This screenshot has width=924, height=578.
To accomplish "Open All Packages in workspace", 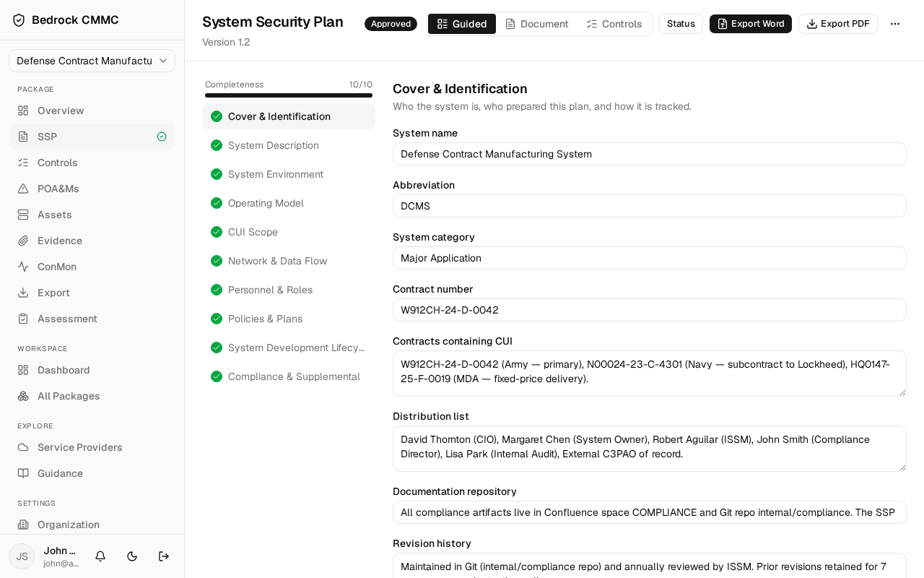I will coord(92,396).
